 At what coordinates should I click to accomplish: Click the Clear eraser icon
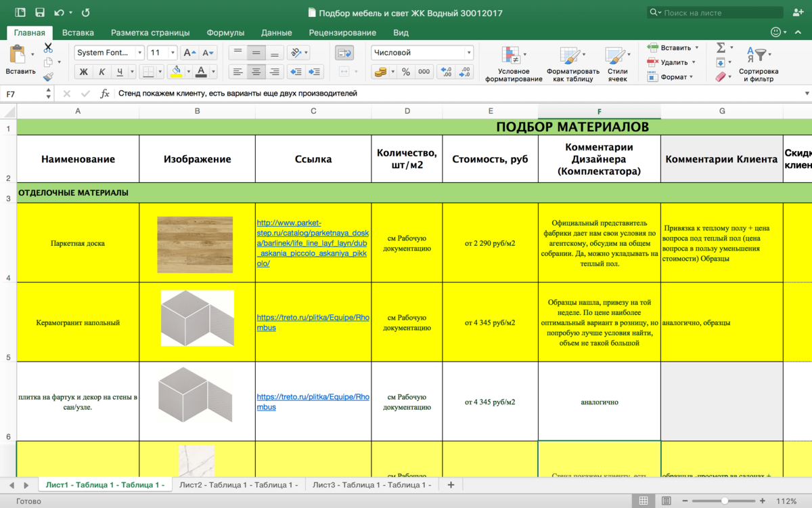coord(721,77)
